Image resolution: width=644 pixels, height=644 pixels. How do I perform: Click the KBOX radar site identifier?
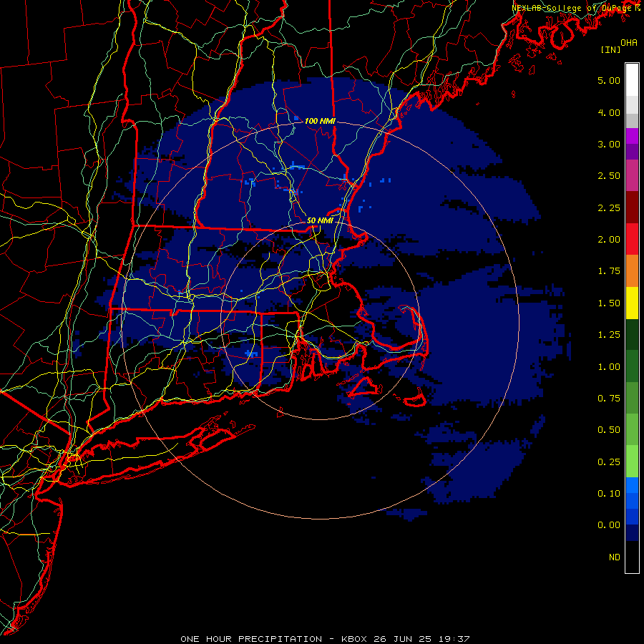click(x=354, y=639)
